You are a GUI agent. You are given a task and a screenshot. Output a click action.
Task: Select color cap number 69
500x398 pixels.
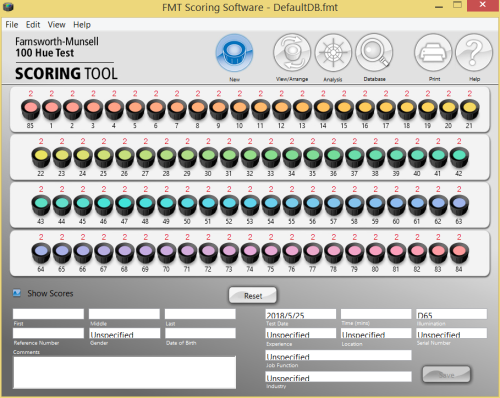(x=146, y=253)
